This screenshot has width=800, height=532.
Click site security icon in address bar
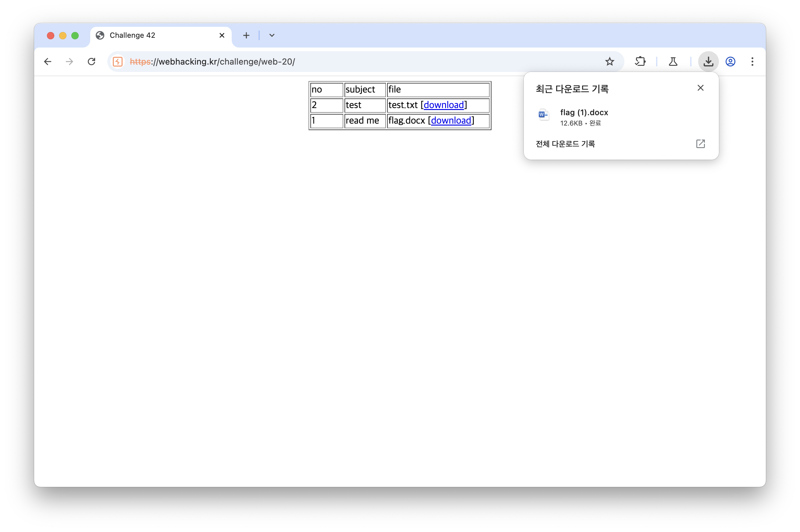117,62
